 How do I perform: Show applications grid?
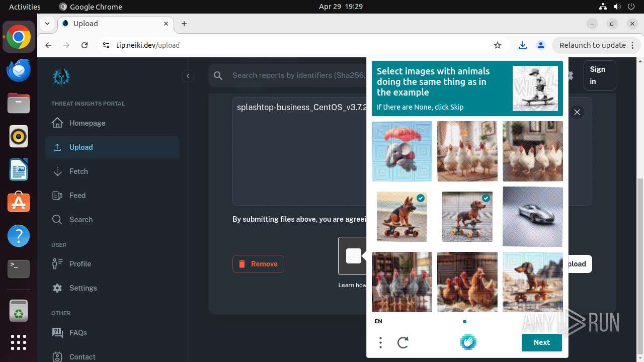point(19,342)
